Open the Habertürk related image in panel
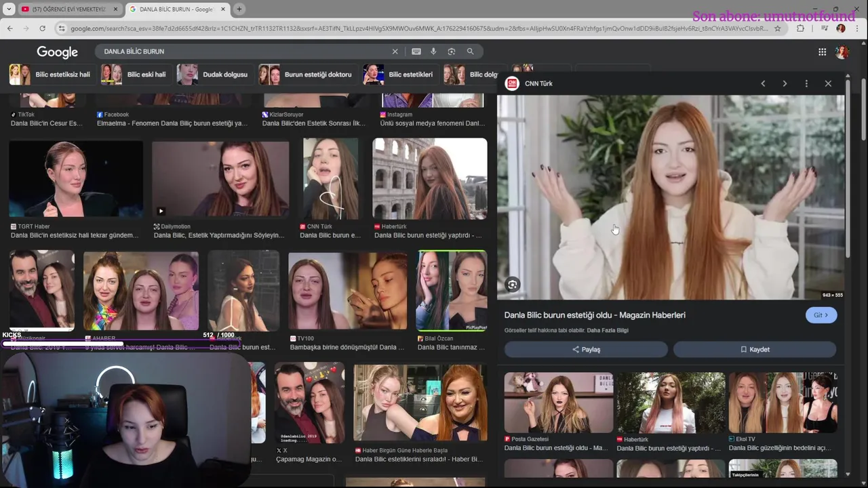 tap(671, 403)
